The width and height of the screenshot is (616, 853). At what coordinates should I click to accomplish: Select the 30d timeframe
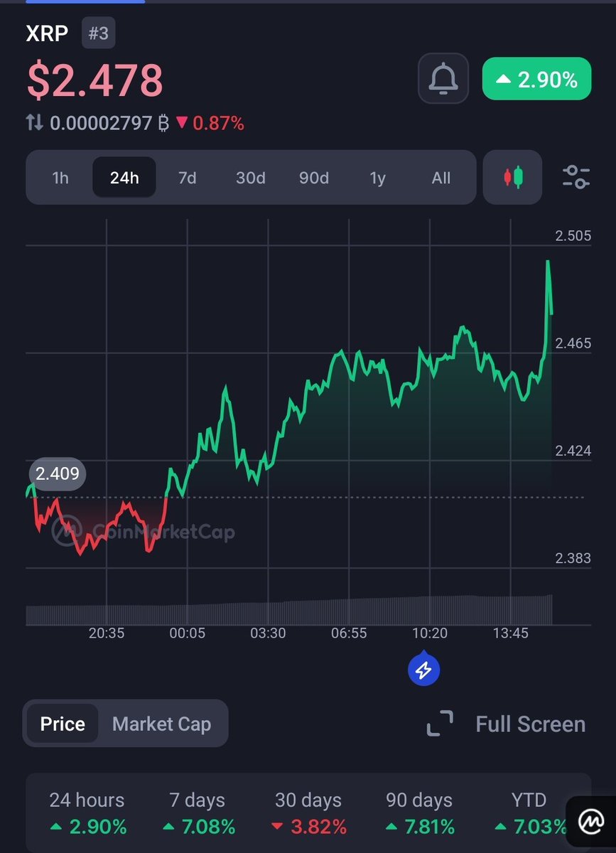click(250, 178)
